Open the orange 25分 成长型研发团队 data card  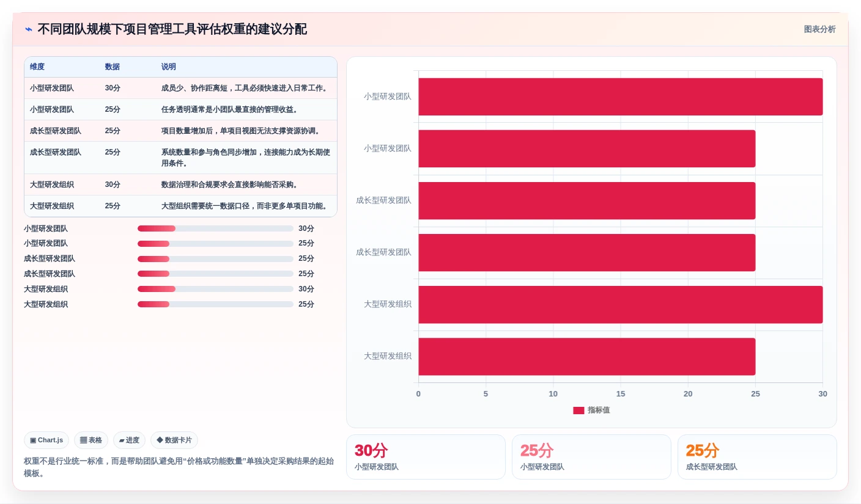click(757, 457)
